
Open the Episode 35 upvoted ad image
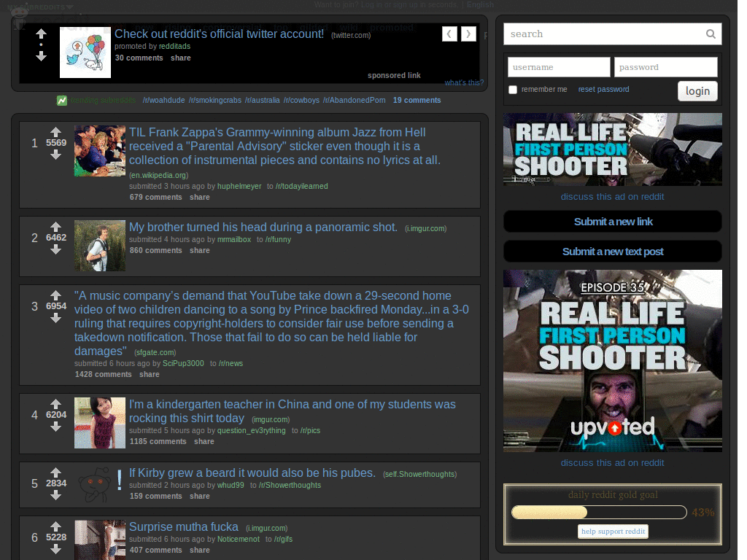tap(613, 361)
